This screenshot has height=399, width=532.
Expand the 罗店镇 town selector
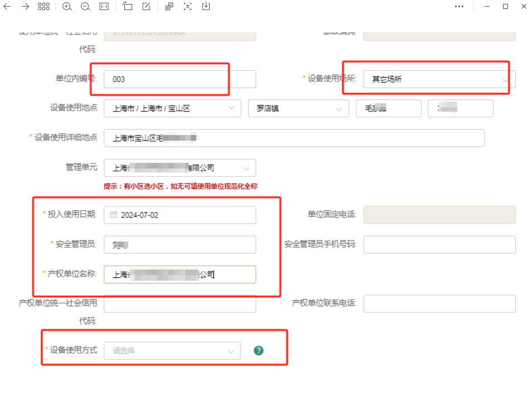pyautogui.click(x=298, y=108)
